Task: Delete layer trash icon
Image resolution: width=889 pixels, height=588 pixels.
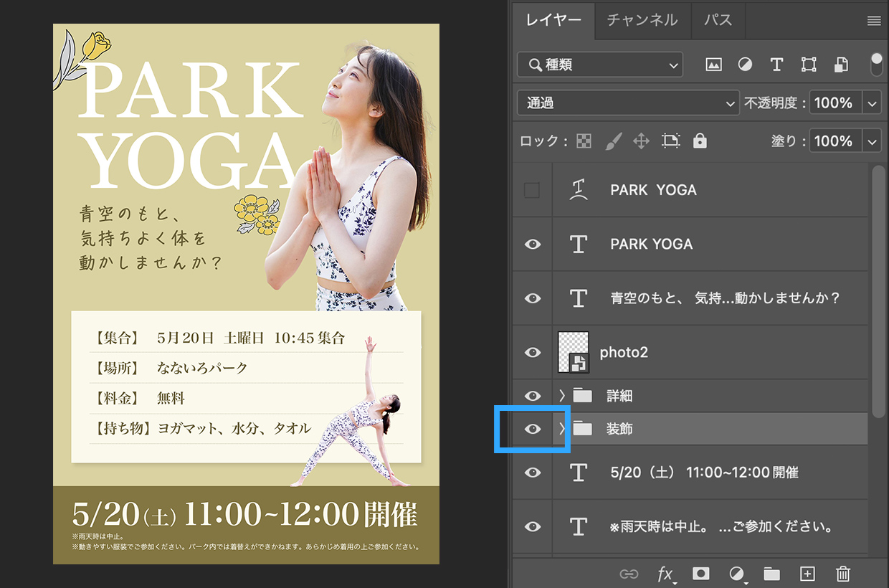Action: [843, 574]
